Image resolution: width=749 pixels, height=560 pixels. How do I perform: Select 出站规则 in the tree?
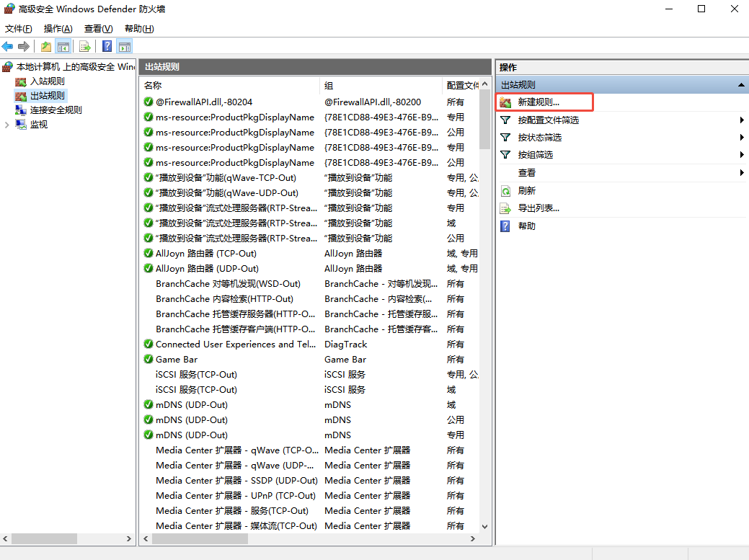48,96
